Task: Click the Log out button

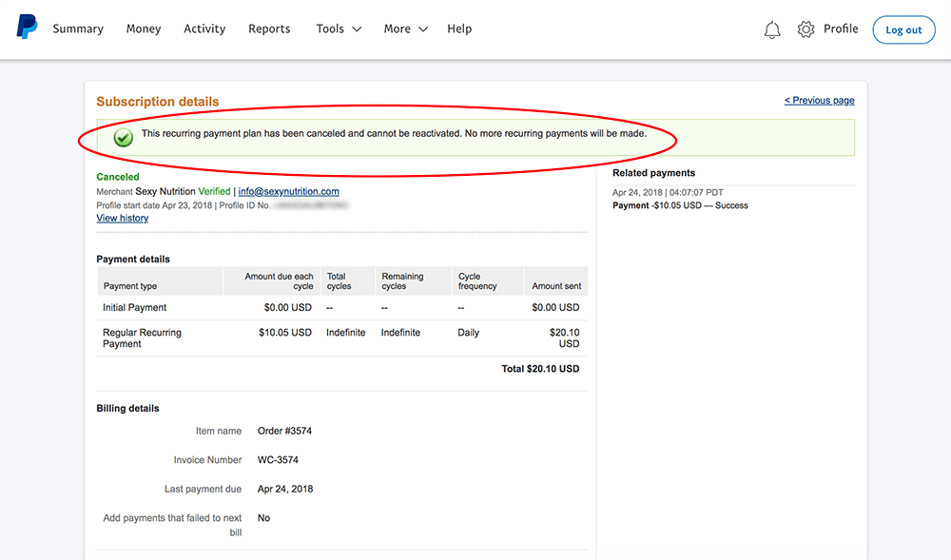Action: (903, 29)
